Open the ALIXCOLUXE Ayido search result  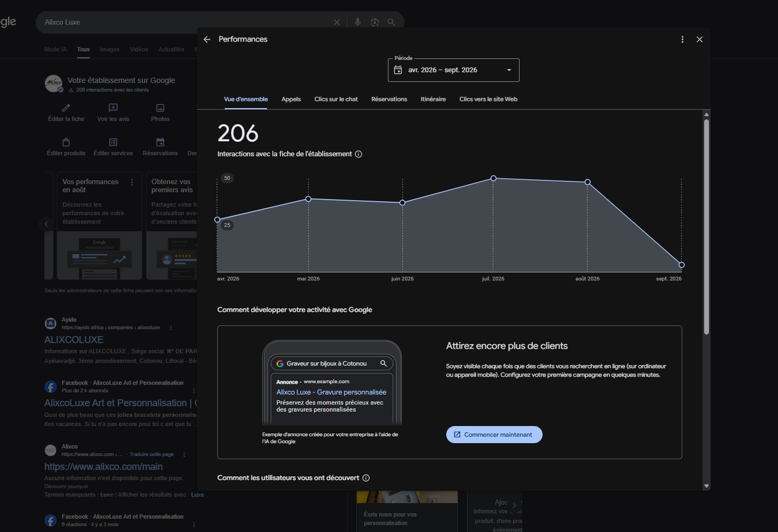point(74,340)
